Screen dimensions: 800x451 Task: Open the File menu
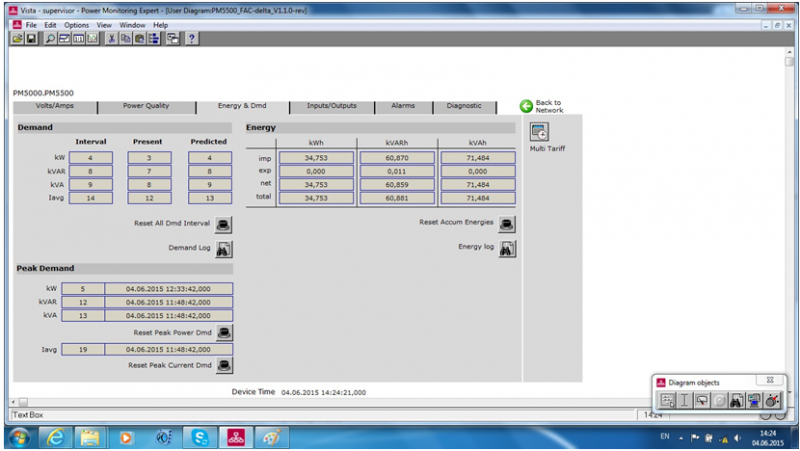pyautogui.click(x=31, y=25)
